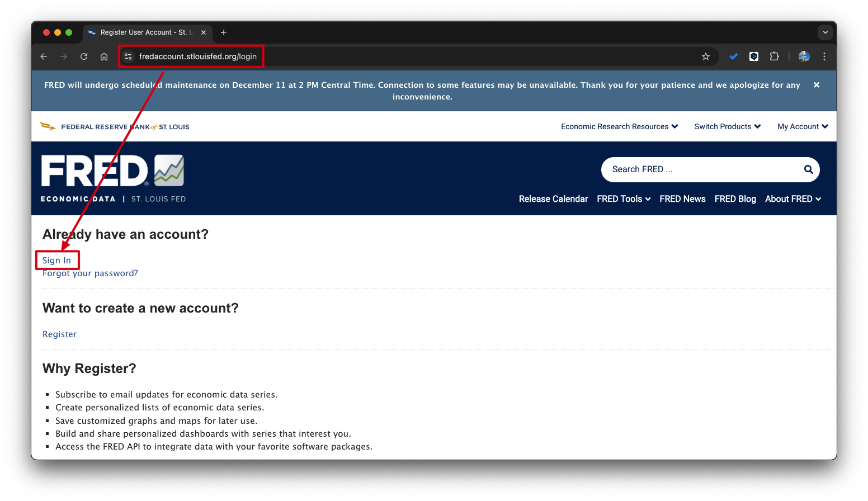Expand the About FRED menu

pyautogui.click(x=793, y=199)
